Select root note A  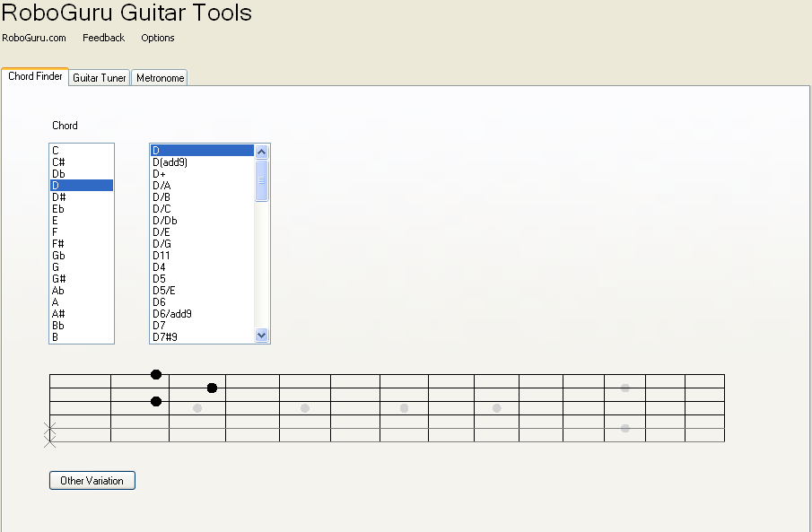(x=82, y=302)
